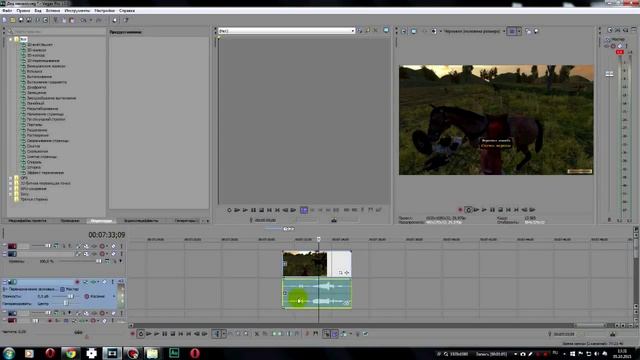Screen dimensions: 640x360
Task: Click Stop in the trimmer transport bar
Action: click(261, 210)
